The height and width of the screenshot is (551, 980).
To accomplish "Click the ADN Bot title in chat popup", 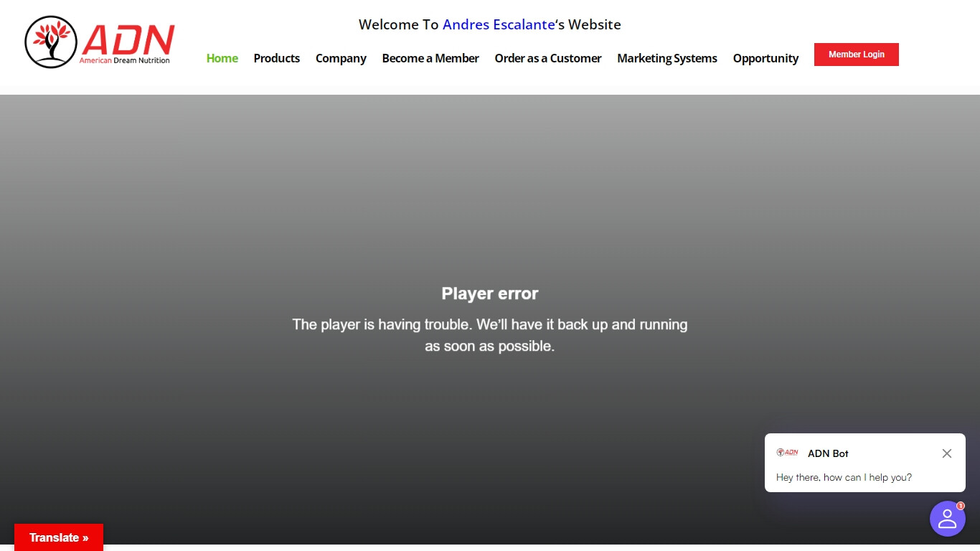I will point(828,453).
